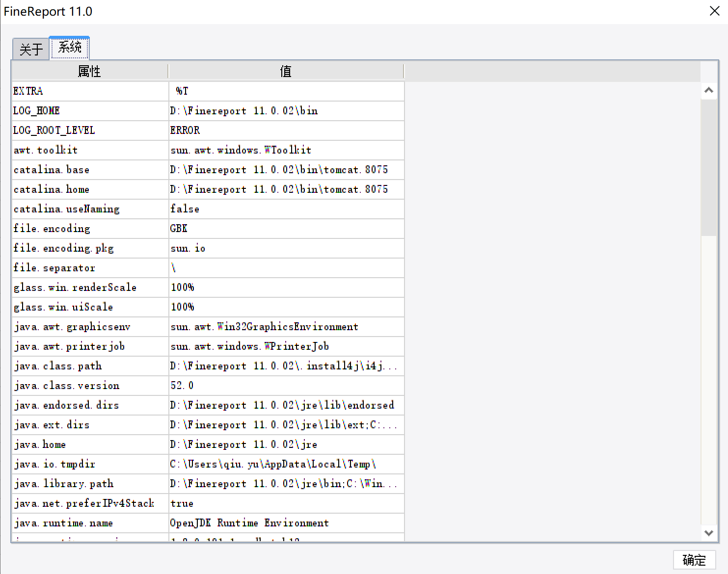Click the glass.win.uiScale property name
Viewport: 728px width, 574px height.
tap(63, 307)
